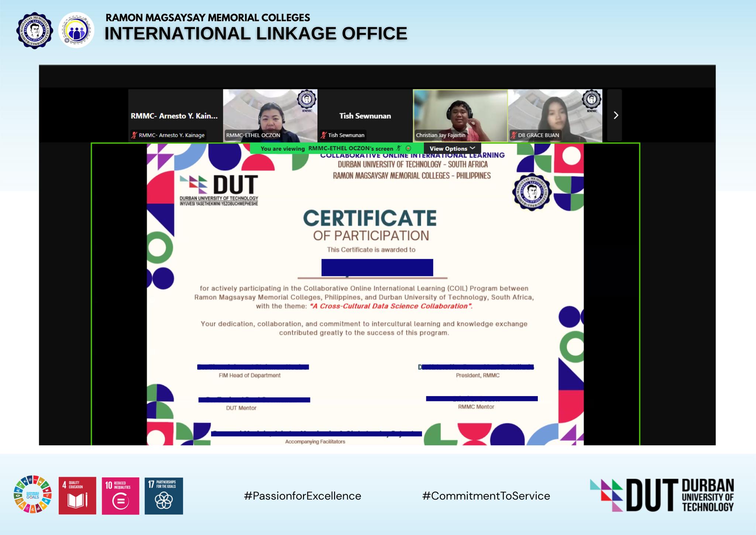Click the microphone icon in green share banner
The image size is (756, 535).
pyautogui.click(x=399, y=149)
